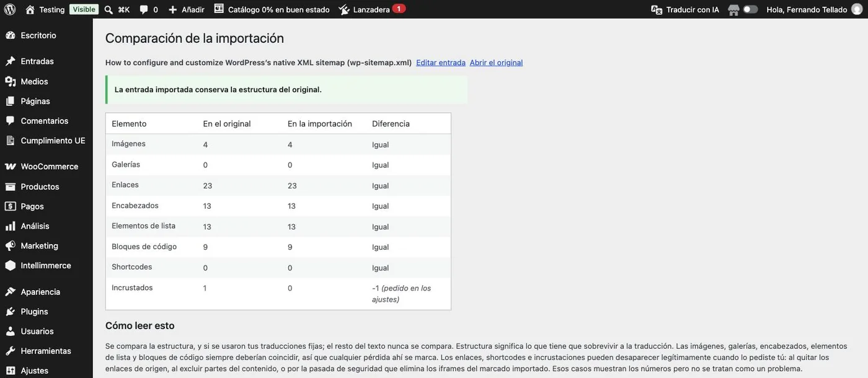Click the Visible status badge
868x378 pixels.
84,9
